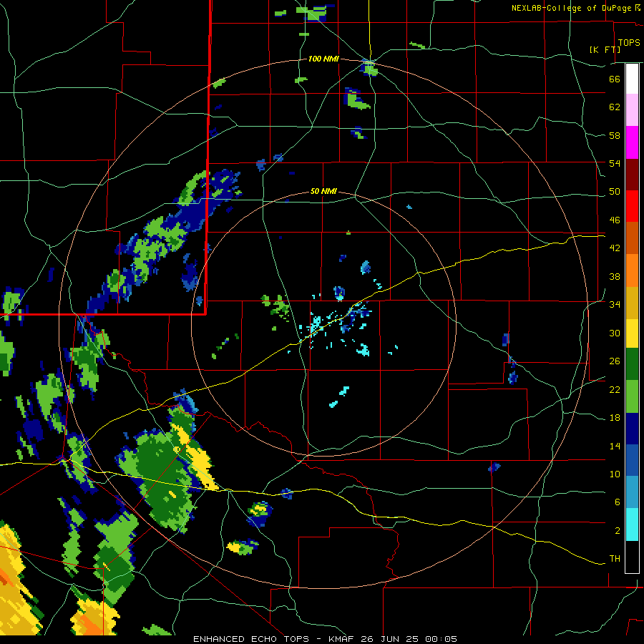Image resolution: width=644 pixels, height=644 pixels.
Task: Click the legend value "54"
Action: coord(615,163)
